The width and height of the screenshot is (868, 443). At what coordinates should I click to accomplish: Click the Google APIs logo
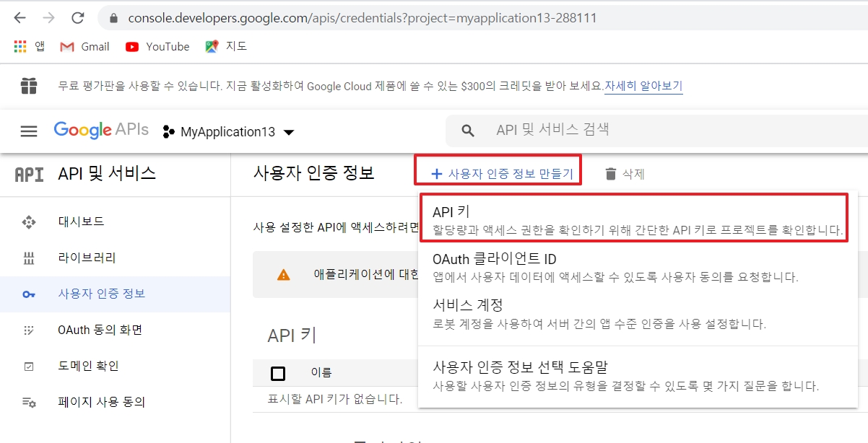click(101, 131)
